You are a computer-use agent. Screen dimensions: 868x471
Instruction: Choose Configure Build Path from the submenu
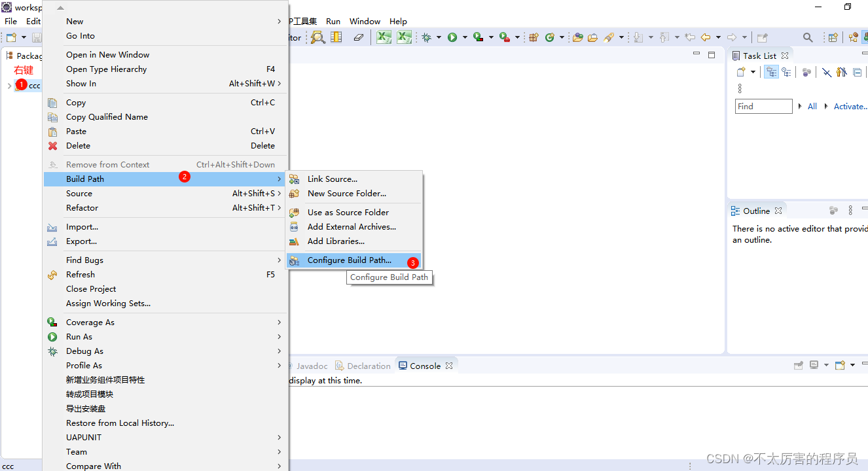click(x=353, y=260)
